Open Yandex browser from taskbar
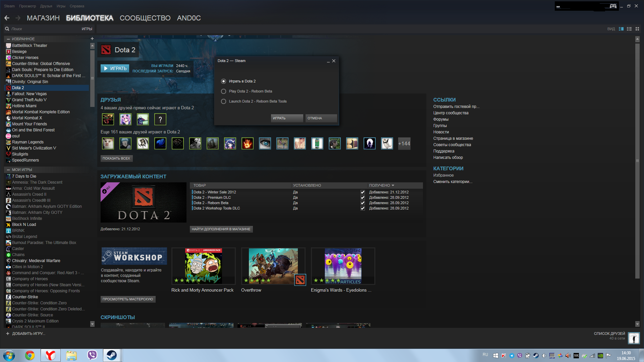The width and height of the screenshot is (644, 362). 51,355
